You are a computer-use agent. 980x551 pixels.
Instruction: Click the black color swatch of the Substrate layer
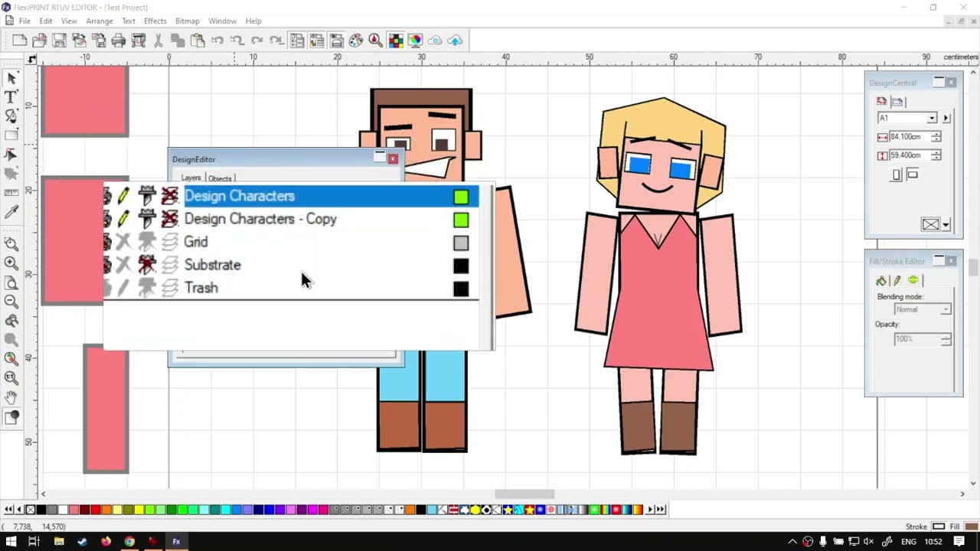point(461,266)
